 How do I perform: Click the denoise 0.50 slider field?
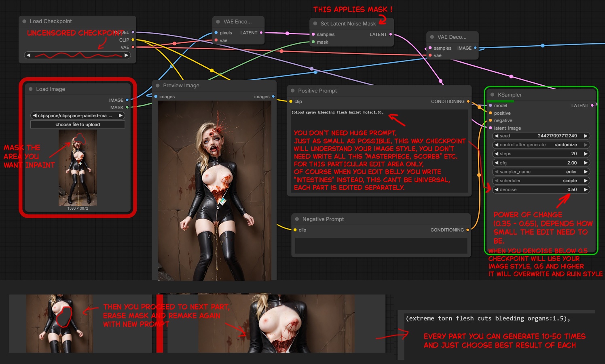541,189
